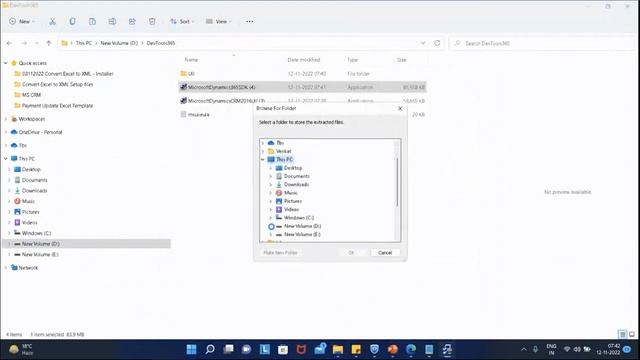Open File Explorer from taskbar
Viewport: 640px width, 360px height.
pos(338,349)
